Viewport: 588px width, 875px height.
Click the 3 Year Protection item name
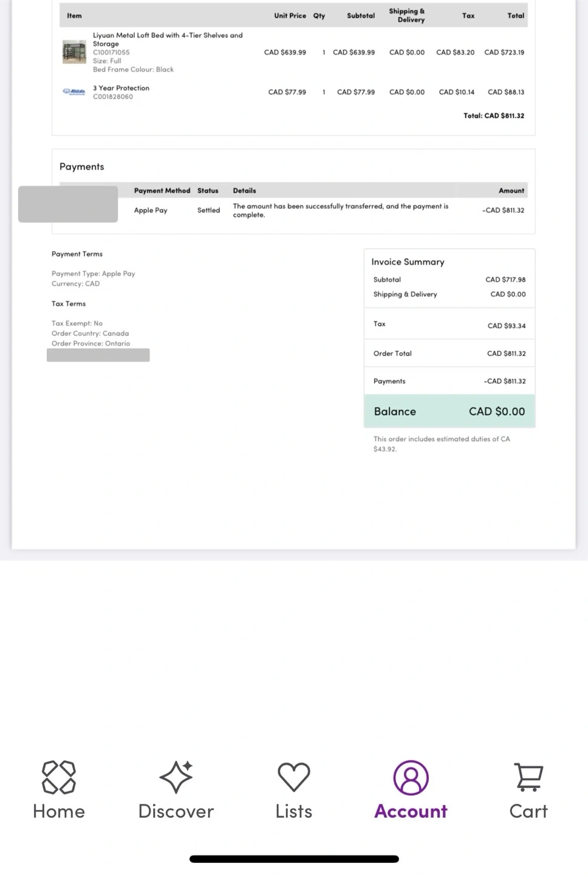121,88
